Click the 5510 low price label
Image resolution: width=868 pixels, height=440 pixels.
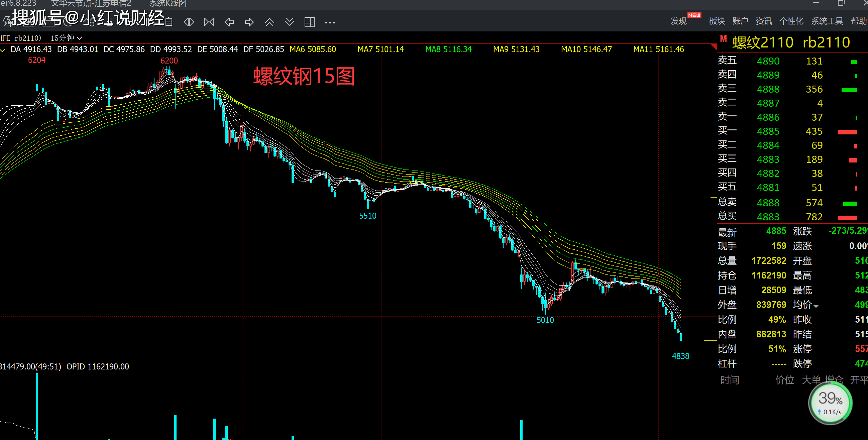click(367, 216)
